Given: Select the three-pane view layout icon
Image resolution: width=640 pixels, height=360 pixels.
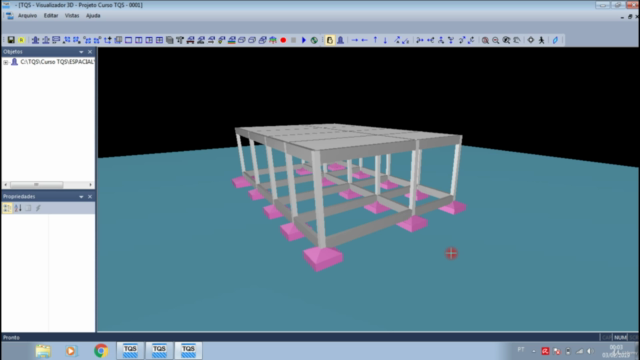Looking at the screenshot, I should [149, 40].
